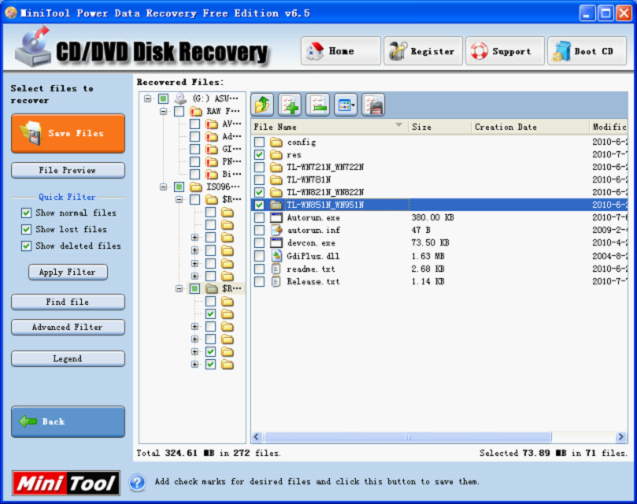This screenshot has height=504, width=637.
Task: Collapse the highlighted $R... tree node
Action: (x=179, y=288)
